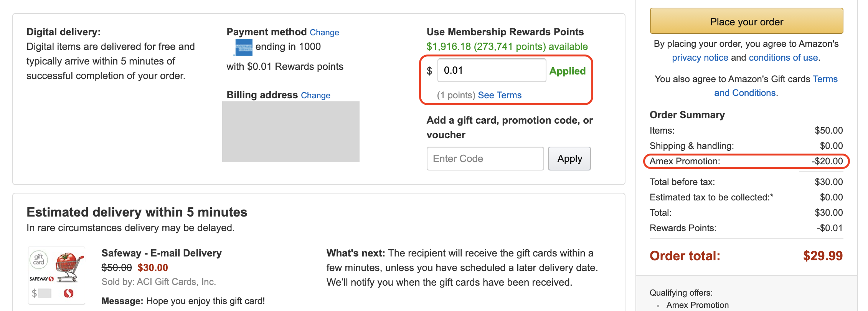The width and height of the screenshot is (868, 311).
Task: Click Place your order button
Action: click(746, 21)
